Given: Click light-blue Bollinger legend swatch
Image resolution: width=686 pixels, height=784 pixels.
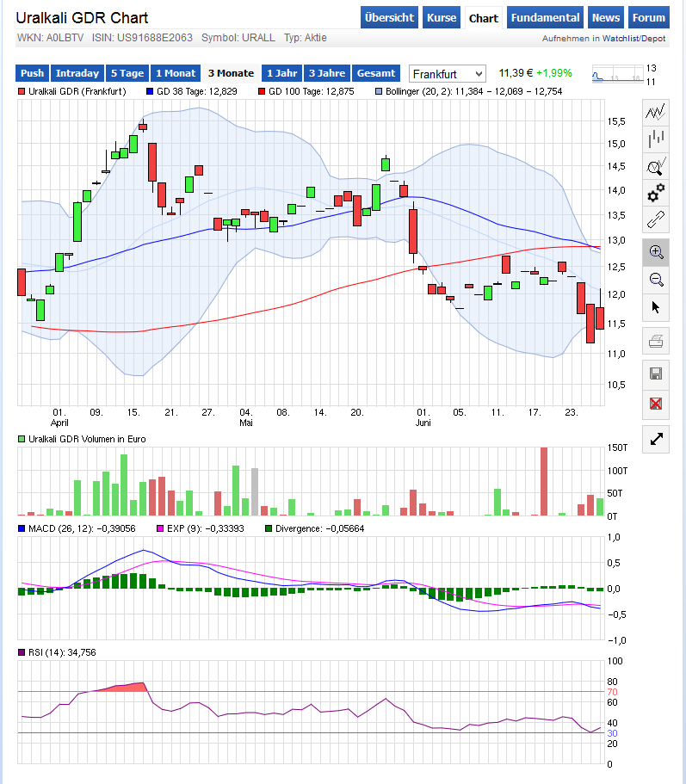Looking at the screenshot, I should pyautogui.click(x=378, y=91).
